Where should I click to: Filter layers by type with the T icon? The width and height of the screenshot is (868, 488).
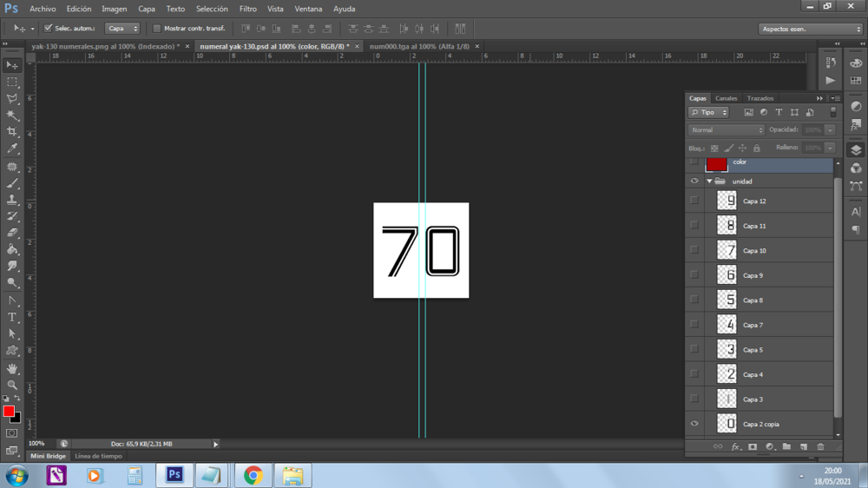[x=779, y=112]
